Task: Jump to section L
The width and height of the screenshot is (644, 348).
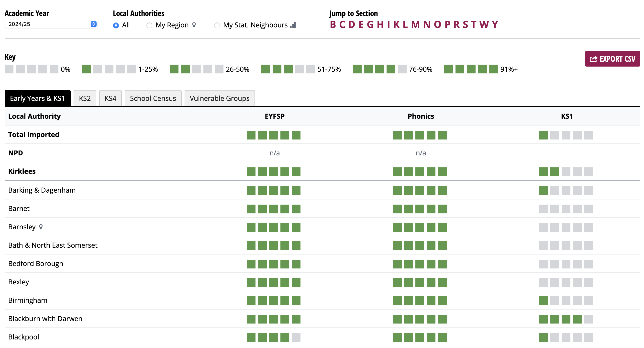Action: (405, 24)
